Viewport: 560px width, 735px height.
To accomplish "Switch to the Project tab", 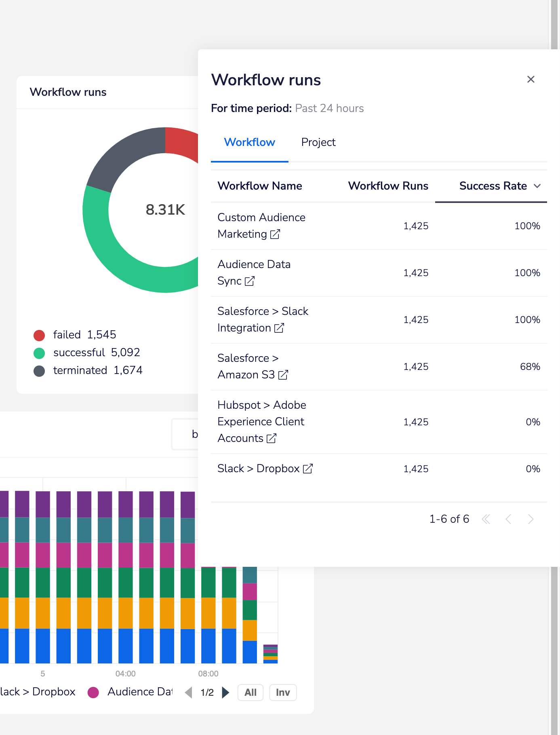I will tap(318, 142).
